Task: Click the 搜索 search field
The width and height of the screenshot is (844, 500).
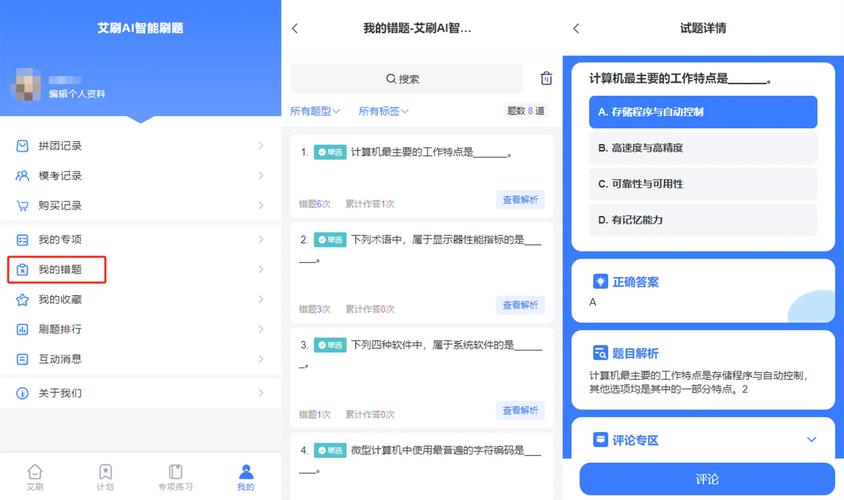Action: 406,79
